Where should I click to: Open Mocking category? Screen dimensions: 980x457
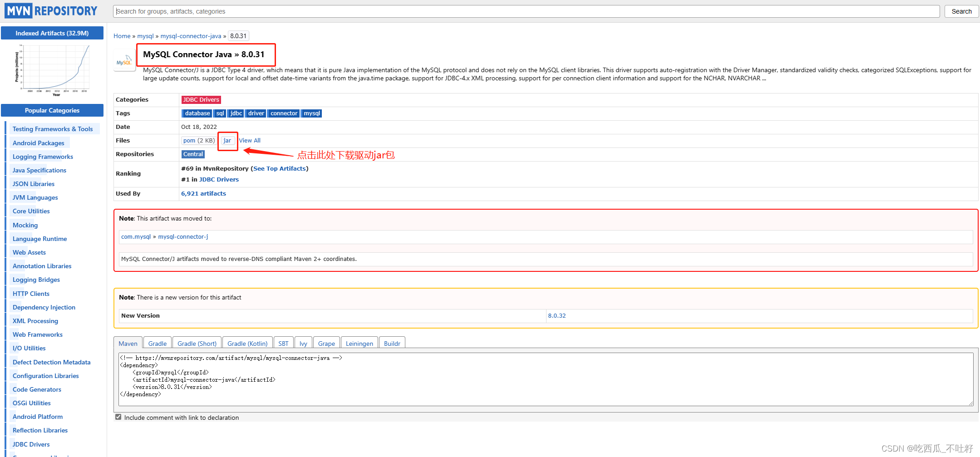(x=25, y=225)
